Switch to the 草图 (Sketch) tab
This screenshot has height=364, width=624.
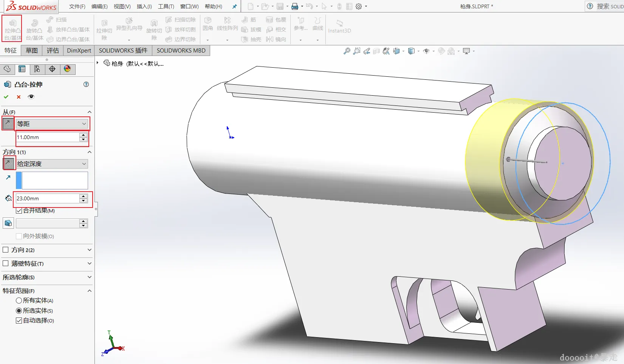[x=32, y=51]
